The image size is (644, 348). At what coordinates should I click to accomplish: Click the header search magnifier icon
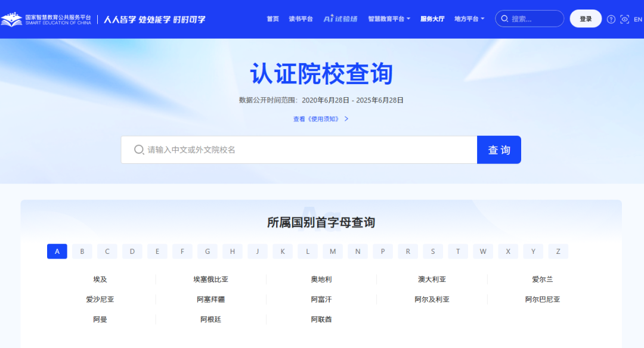[505, 19]
